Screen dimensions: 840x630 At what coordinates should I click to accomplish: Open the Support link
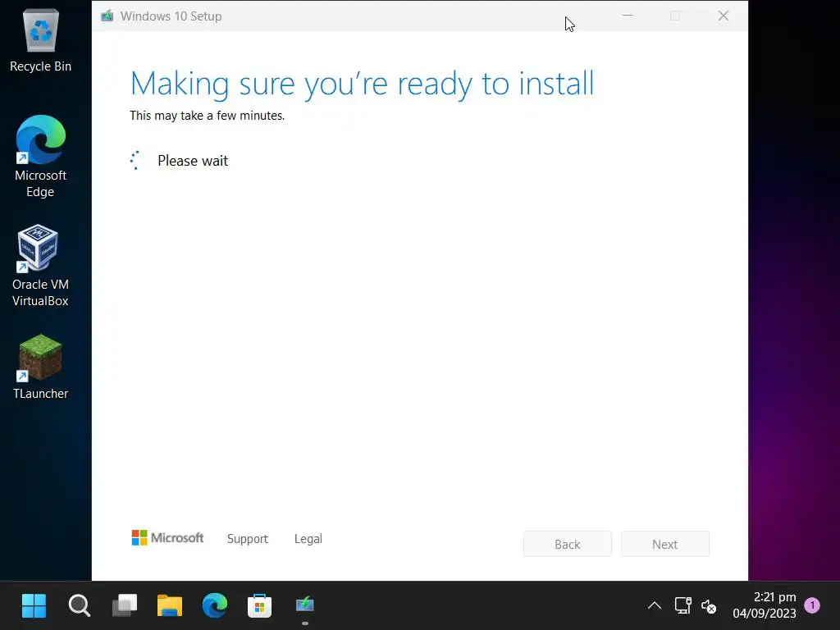[x=248, y=539]
